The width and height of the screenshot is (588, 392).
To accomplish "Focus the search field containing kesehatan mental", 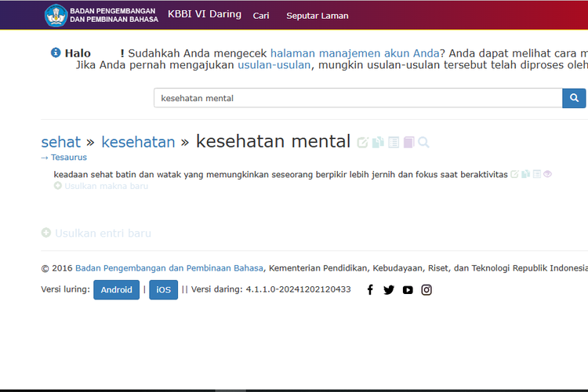I will tap(358, 98).
